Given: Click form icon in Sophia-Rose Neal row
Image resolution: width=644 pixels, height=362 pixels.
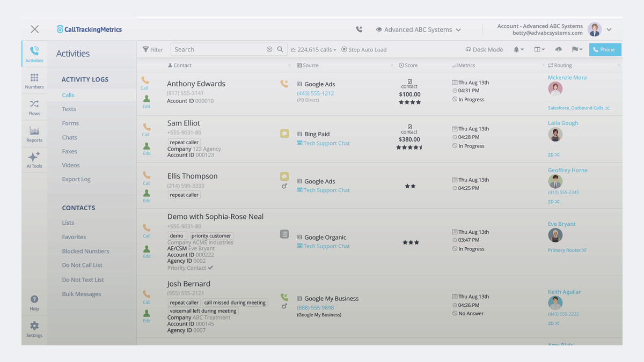Looking at the screenshot, I should pyautogui.click(x=284, y=234).
